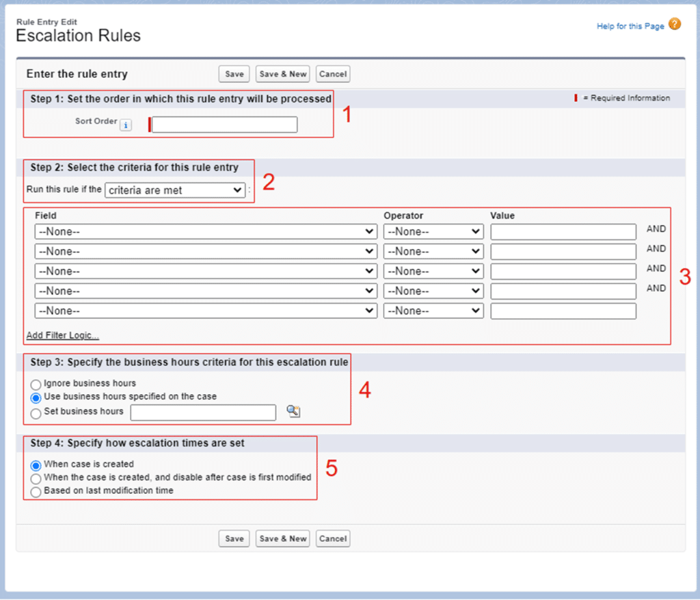This screenshot has width=700, height=600.
Task: Expand the first Field dropdown
Action: pos(205,232)
